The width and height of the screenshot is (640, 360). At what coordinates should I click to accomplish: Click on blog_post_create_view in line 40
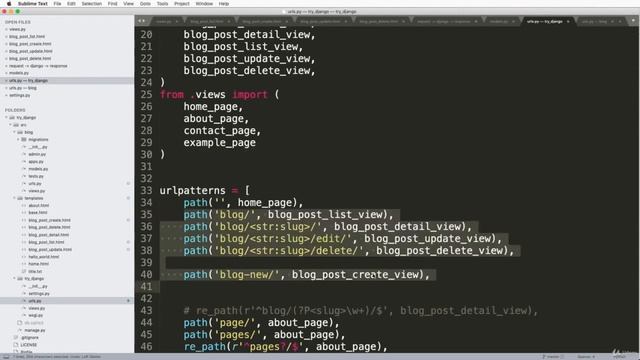pyautogui.click(x=355, y=275)
